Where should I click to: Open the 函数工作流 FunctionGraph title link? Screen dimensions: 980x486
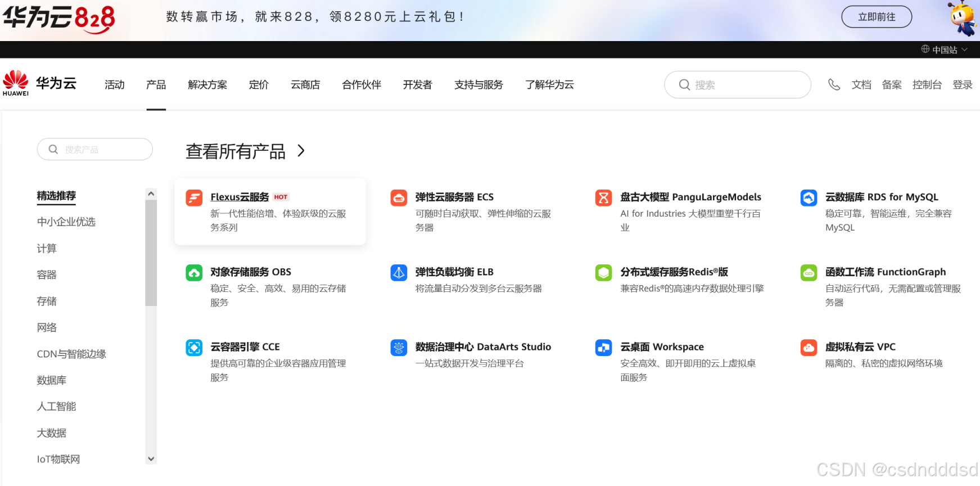tap(886, 272)
